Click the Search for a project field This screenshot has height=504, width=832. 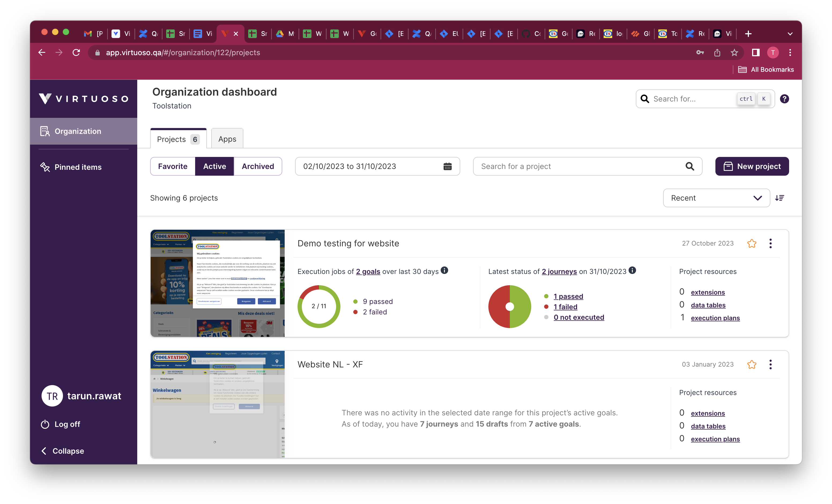pos(574,166)
